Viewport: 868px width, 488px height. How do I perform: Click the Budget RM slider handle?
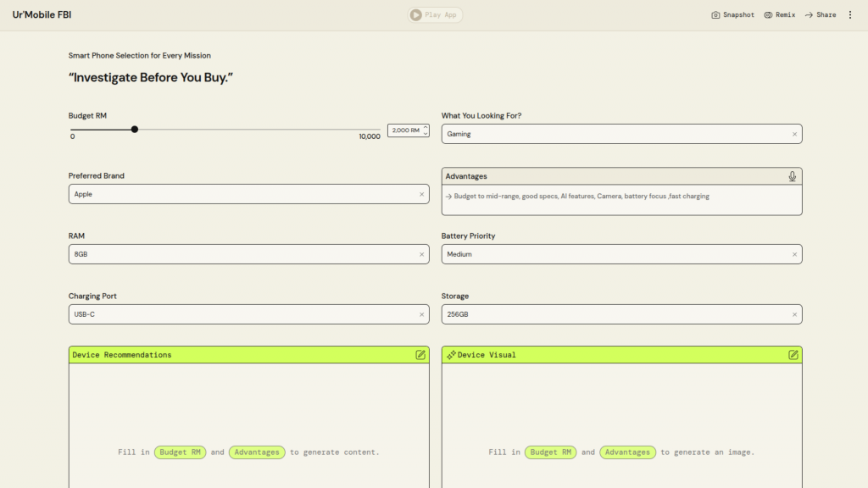135,130
